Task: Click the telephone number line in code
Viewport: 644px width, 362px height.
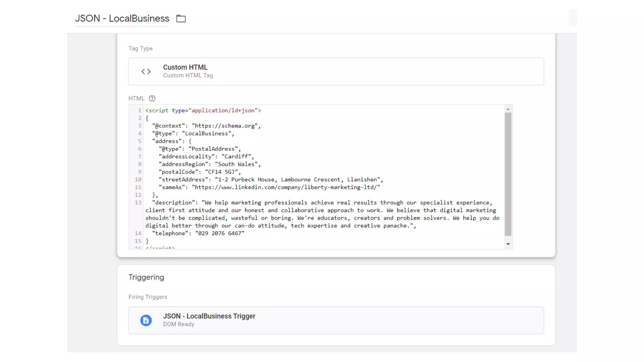Action: pos(198,233)
